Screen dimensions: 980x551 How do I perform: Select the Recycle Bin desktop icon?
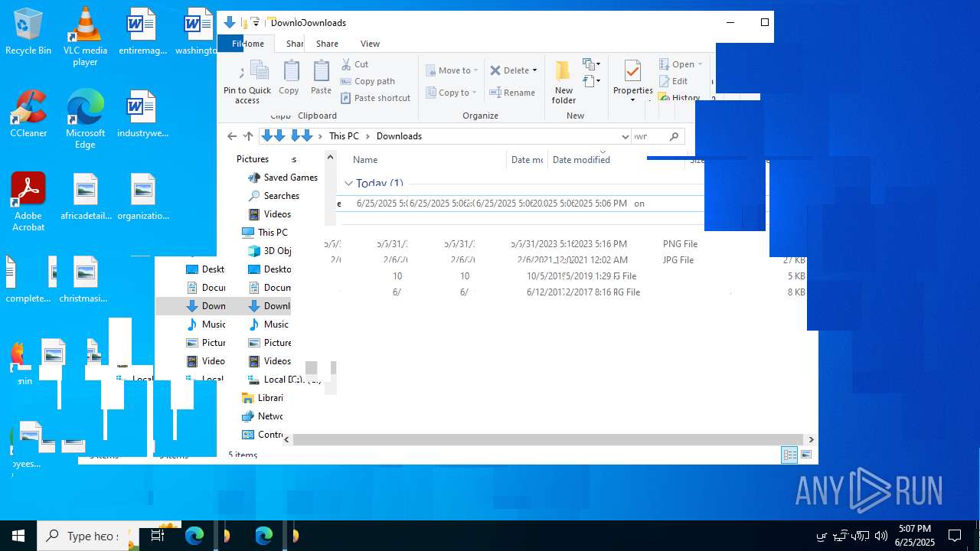click(28, 31)
